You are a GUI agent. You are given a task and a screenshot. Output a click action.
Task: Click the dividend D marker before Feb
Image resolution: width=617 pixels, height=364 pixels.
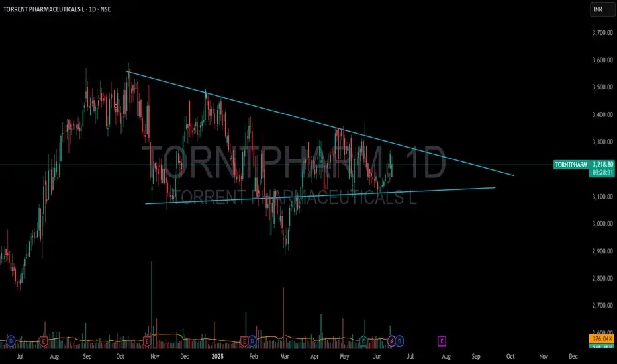(x=252, y=341)
